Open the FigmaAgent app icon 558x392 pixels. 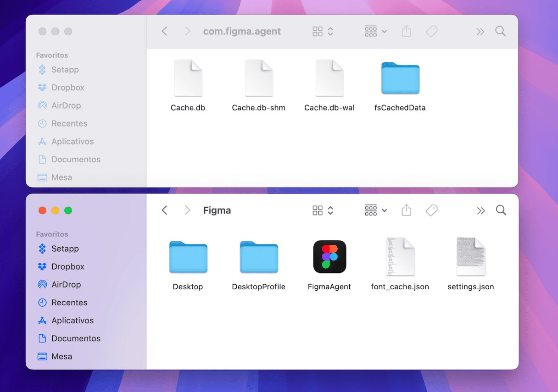(x=329, y=257)
